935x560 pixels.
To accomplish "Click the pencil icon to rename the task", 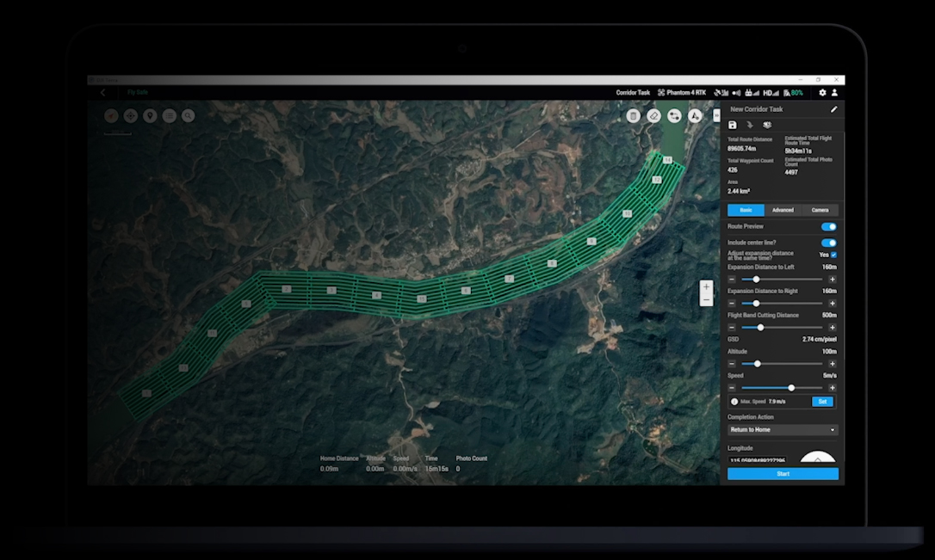I will point(833,109).
